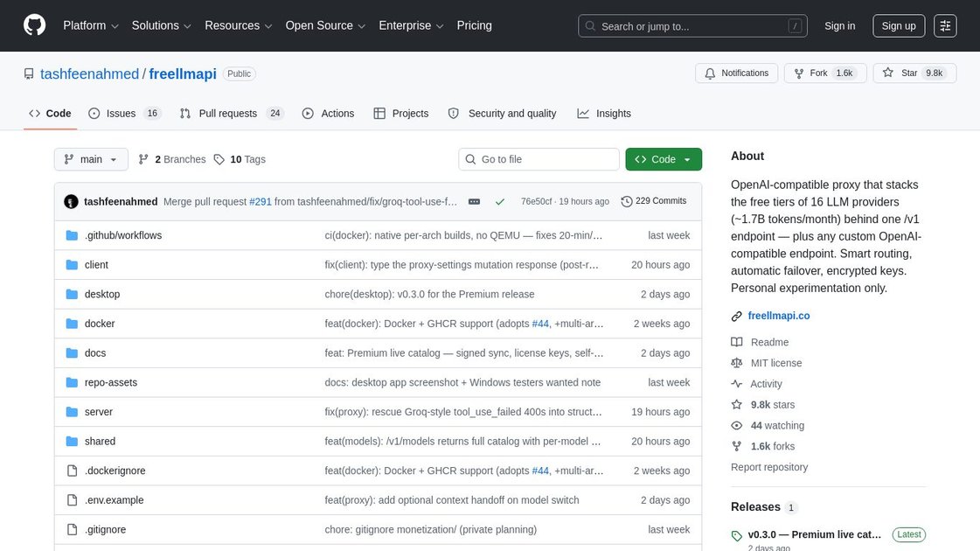Open the main branch selector dropdown

(x=91, y=159)
